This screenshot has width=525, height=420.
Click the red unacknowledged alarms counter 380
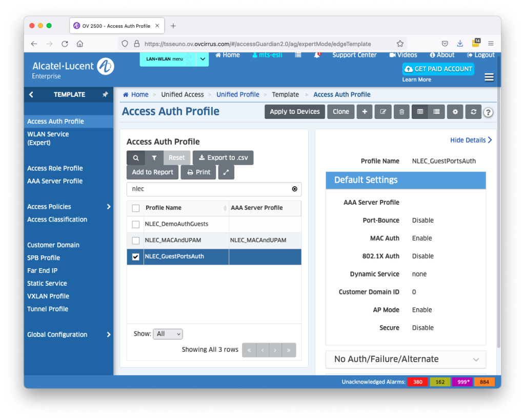pyautogui.click(x=417, y=382)
